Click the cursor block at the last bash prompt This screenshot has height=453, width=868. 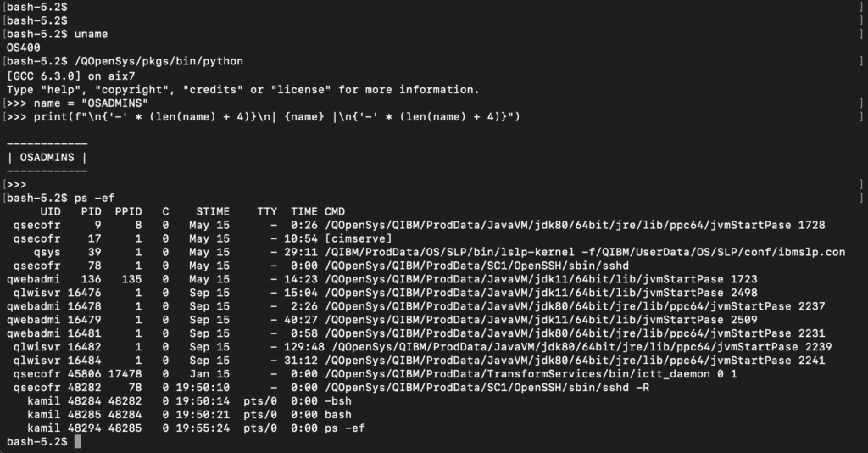pos(77,442)
